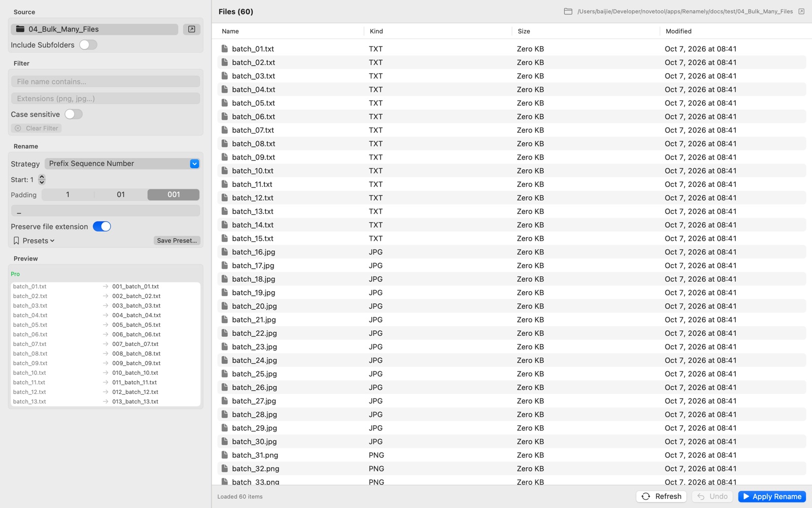Select batch_20.jpg file name

coord(254,306)
